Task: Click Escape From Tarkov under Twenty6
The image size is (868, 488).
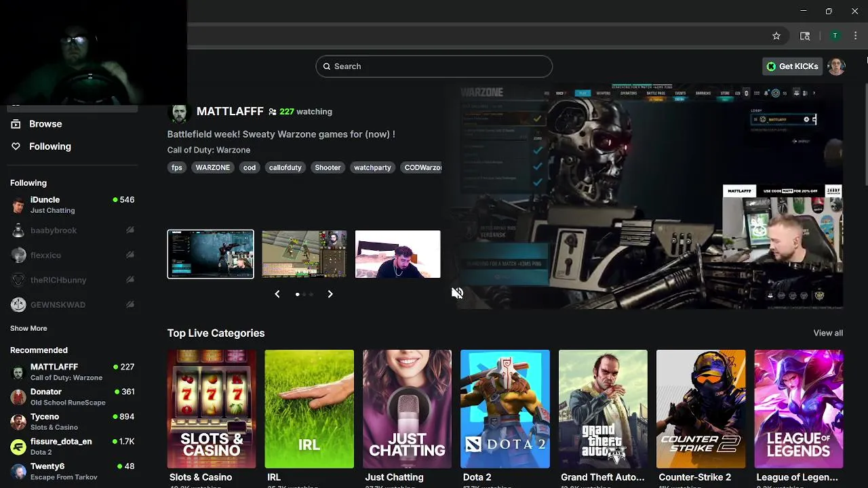Action: [64, 477]
